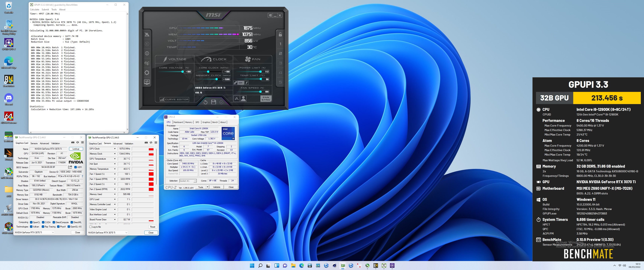Expand GPU Clock sensor dropdown

click(x=115, y=149)
